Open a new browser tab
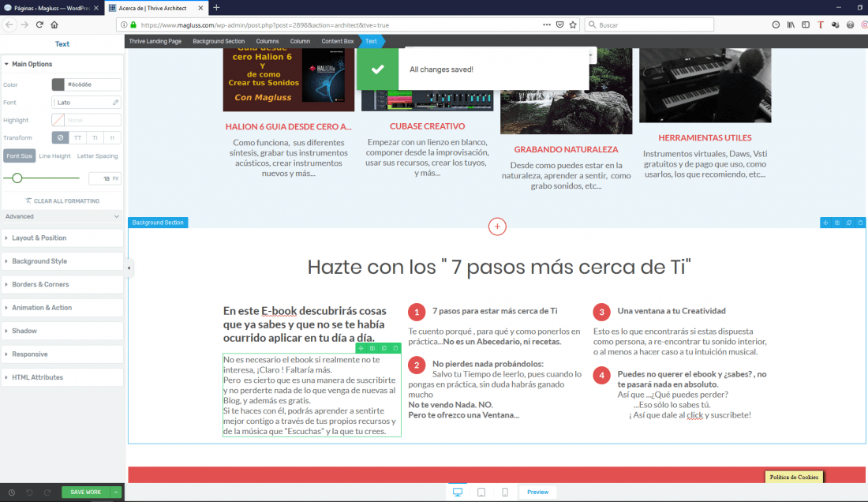868x502 pixels. pos(216,8)
